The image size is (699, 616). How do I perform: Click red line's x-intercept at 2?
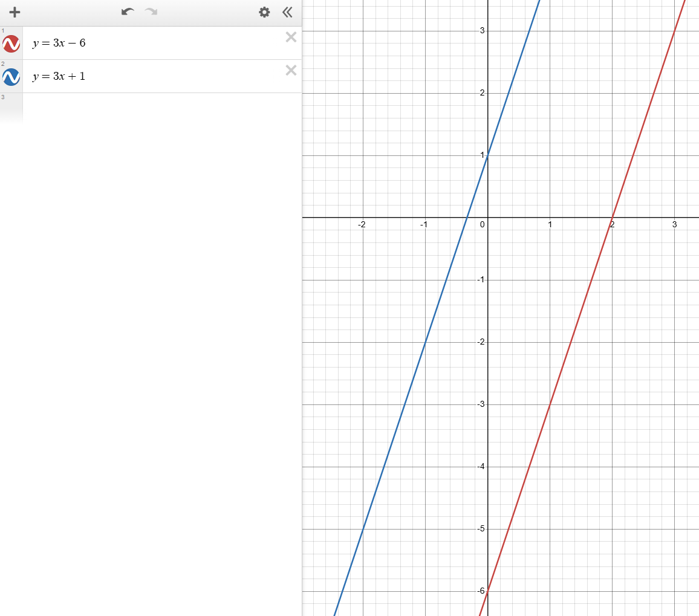point(612,217)
